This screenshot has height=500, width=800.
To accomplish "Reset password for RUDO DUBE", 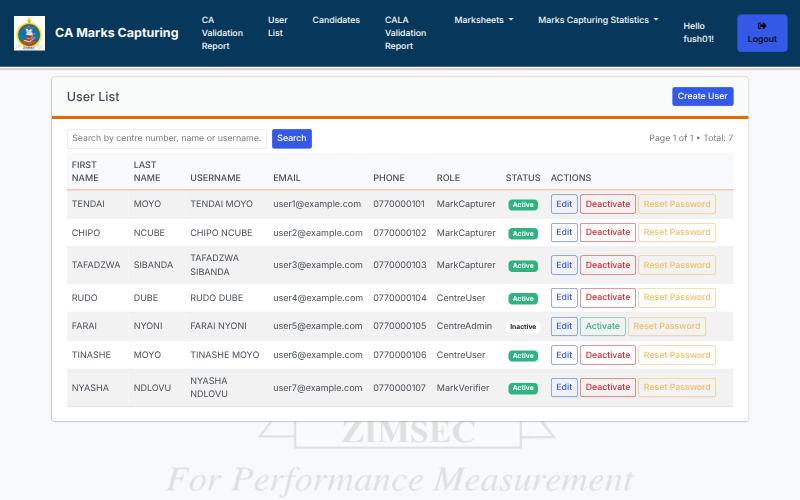I will click(x=677, y=297).
